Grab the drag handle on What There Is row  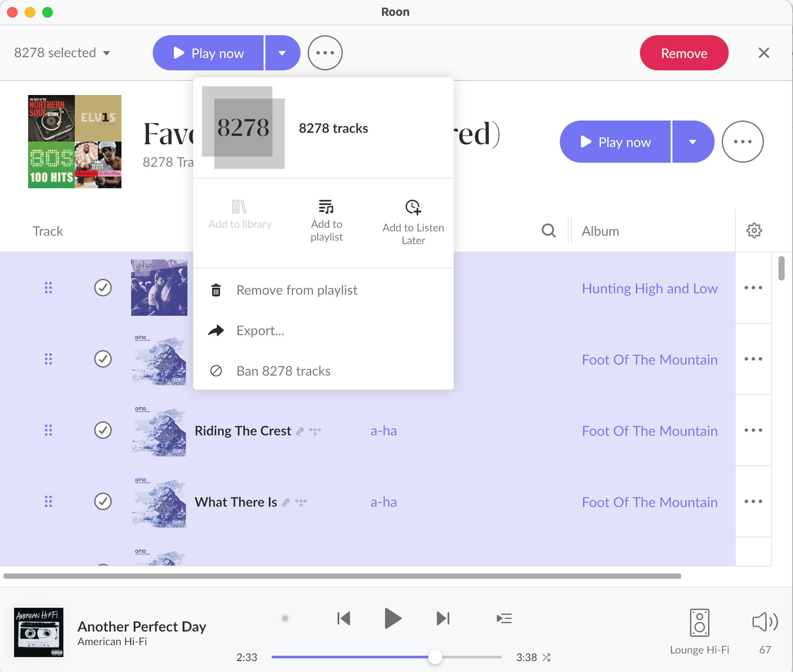(48, 501)
